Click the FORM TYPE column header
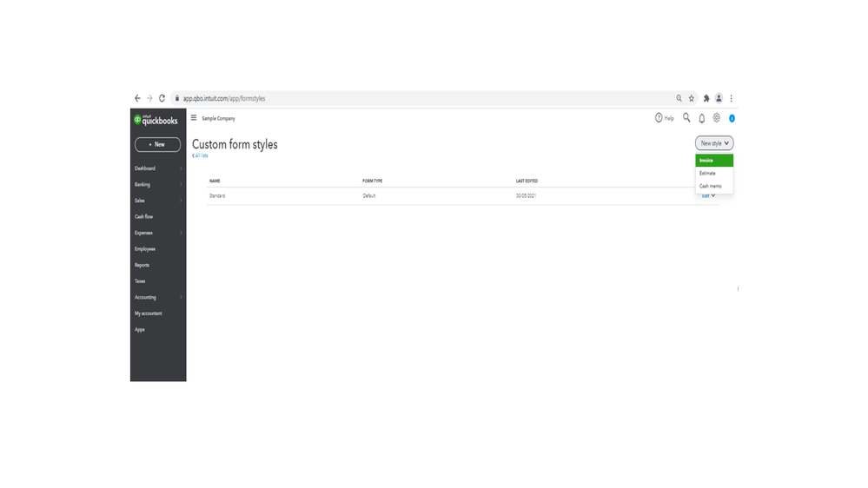The height and width of the screenshot is (488, 868). click(x=373, y=181)
